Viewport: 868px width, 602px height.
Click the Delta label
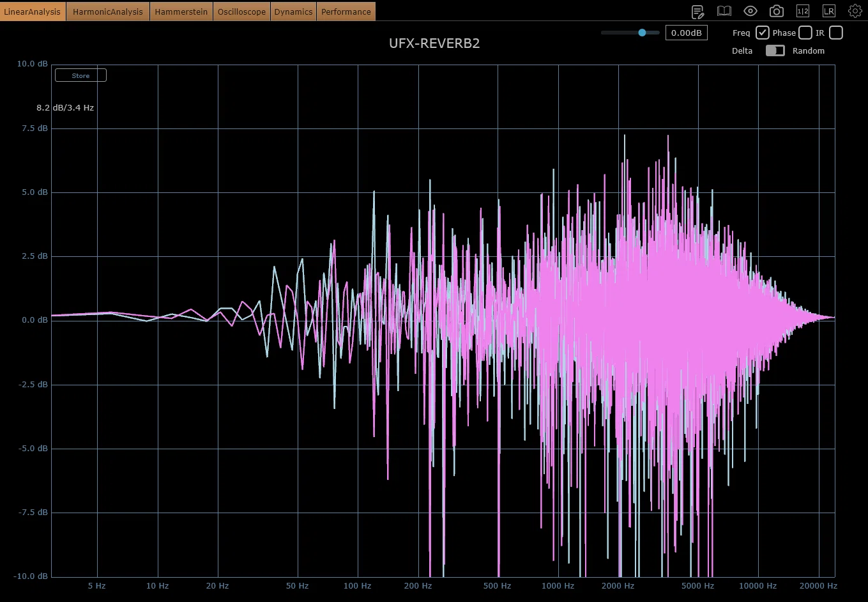(742, 51)
